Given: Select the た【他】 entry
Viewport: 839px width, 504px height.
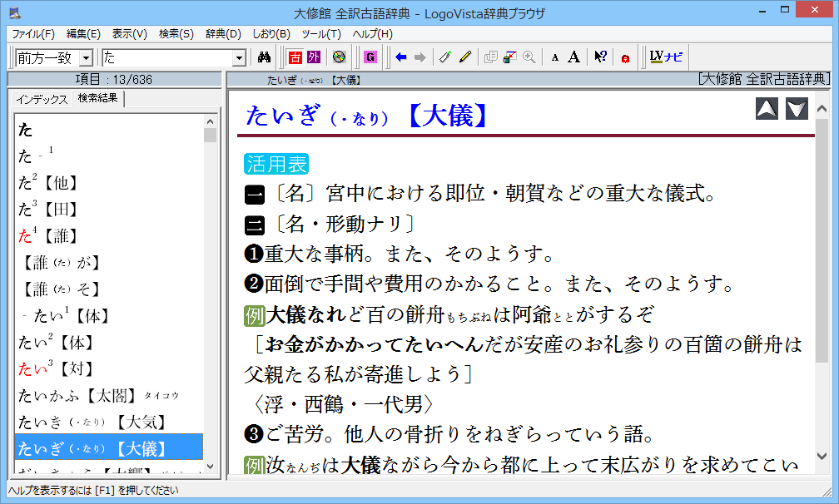Looking at the screenshot, I should click(48, 183).
